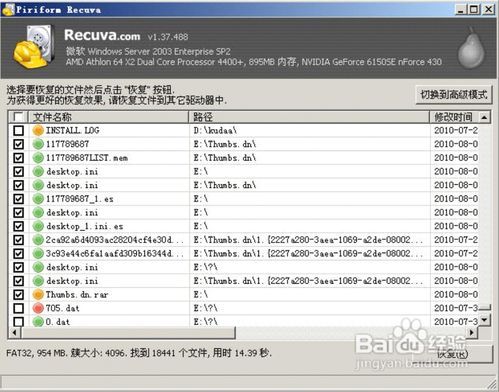Uncheck the 2ca92a6d4093ac28204cf4e30d file checkbox

[x=19, y=240]
